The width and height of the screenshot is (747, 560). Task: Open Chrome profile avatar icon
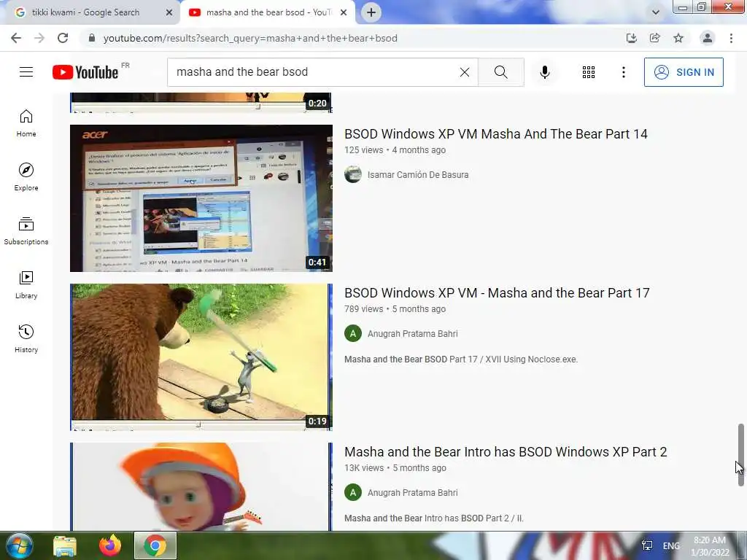[708, 38]
